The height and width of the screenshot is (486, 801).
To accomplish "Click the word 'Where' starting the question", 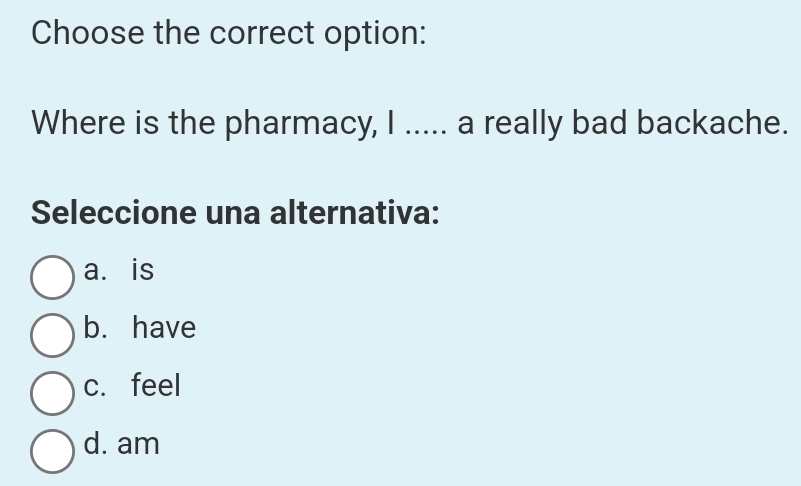I will 75,124.
